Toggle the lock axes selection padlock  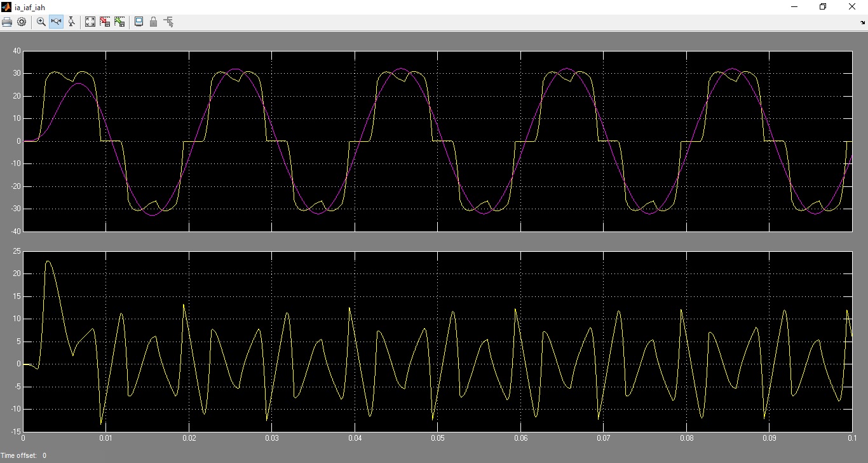(153, 22)
